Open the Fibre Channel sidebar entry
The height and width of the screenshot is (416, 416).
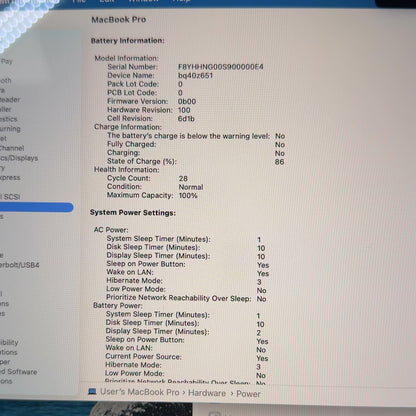tap(12, 148)
